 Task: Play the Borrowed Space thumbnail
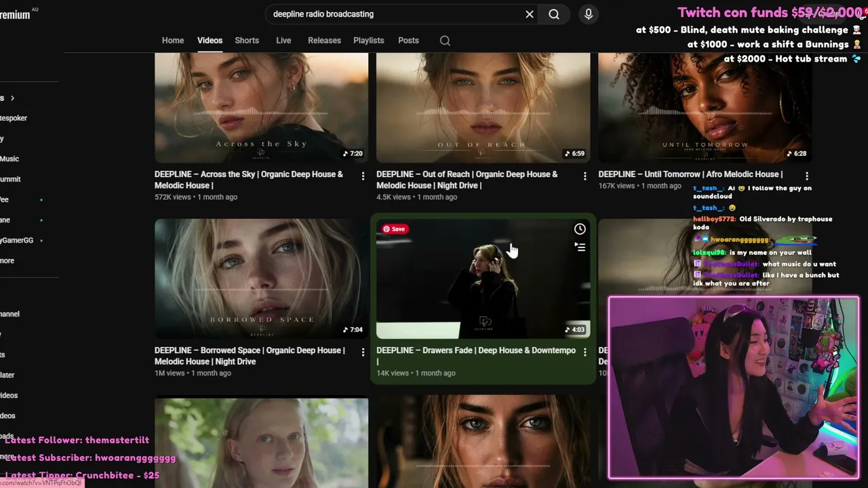pos(261,279)
